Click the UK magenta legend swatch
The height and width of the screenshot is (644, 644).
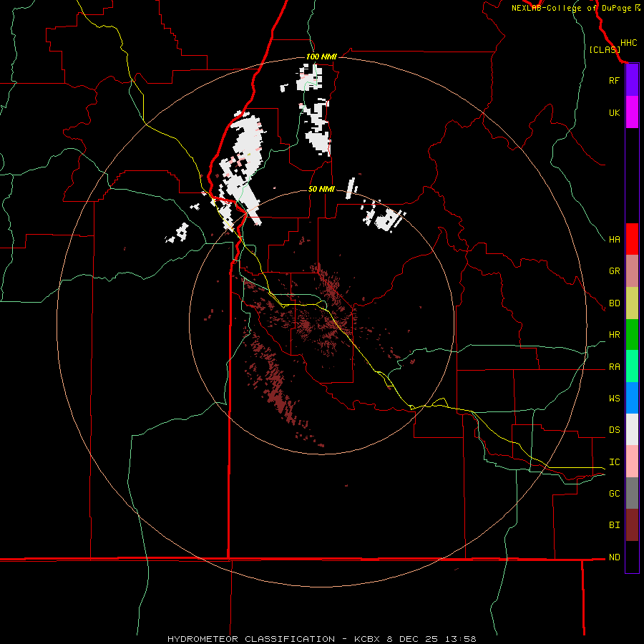pos(632,112)
